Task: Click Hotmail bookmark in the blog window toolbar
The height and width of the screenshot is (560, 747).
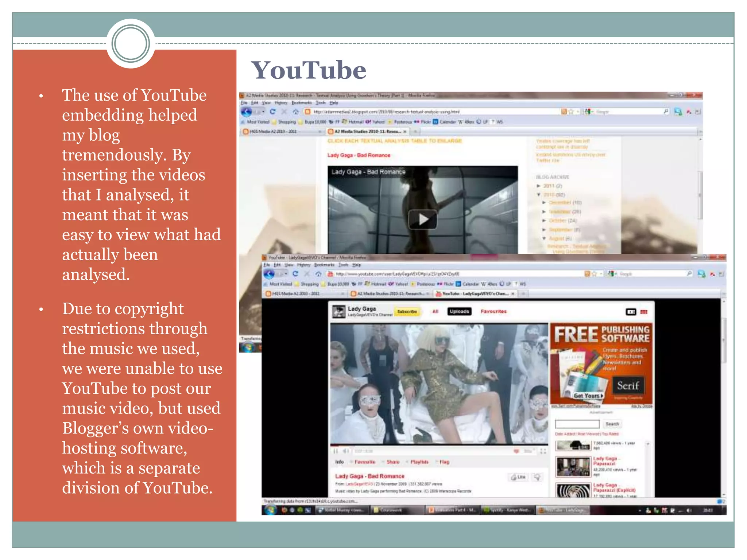Action: coord(353,122)
